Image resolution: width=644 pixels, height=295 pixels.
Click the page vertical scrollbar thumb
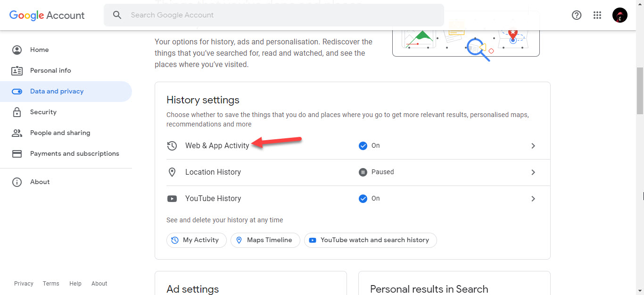[640, 91]
